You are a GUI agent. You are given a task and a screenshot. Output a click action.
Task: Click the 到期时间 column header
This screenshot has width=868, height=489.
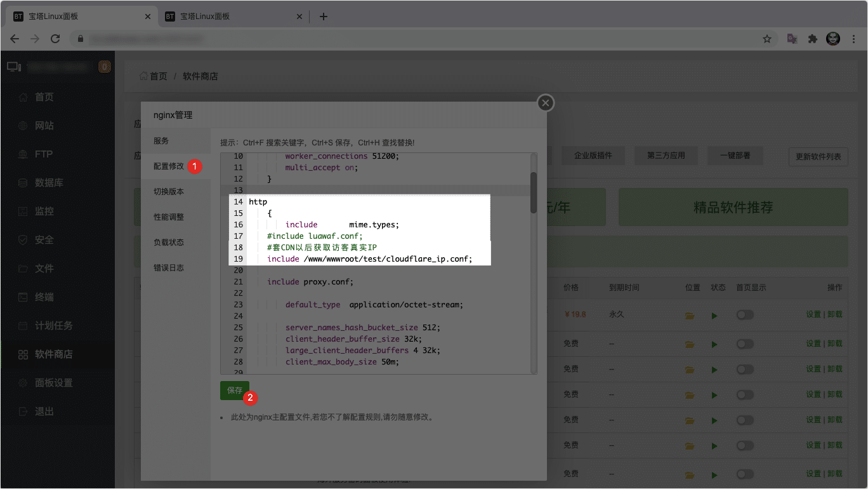click(x=624, y=288)
